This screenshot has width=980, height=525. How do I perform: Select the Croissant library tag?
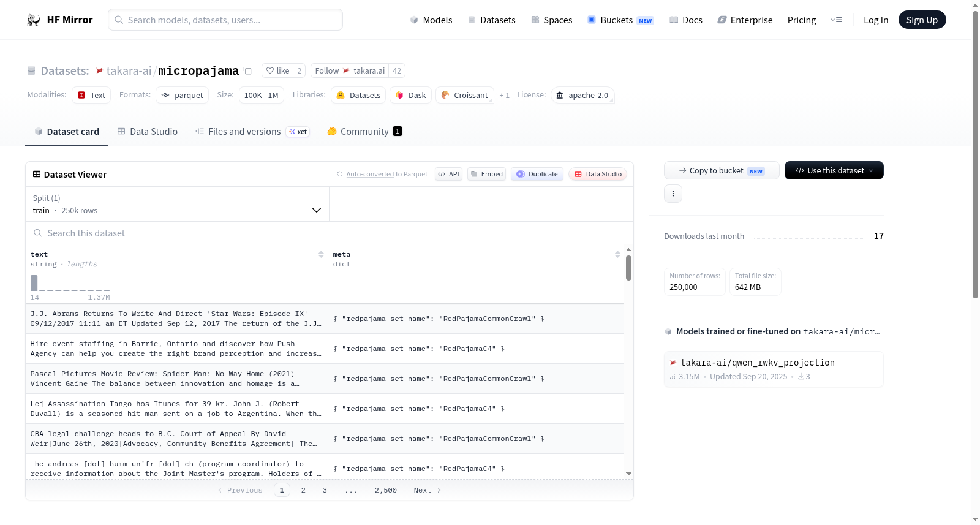[465, 95]
